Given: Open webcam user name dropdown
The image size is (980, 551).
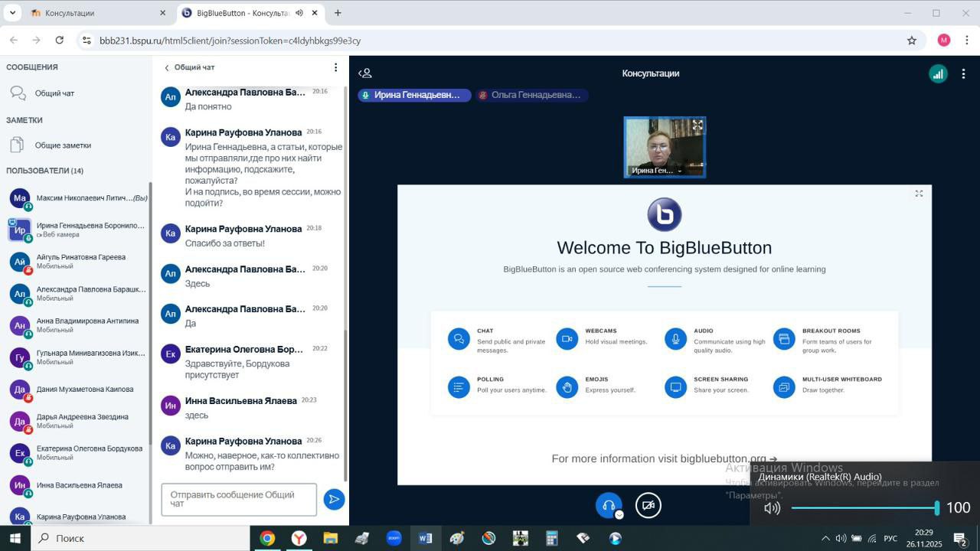Looking at the screenshot, I should point(679,171).
